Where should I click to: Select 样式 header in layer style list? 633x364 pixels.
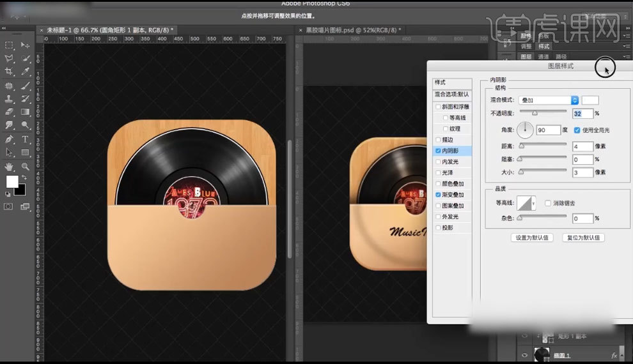452,82
